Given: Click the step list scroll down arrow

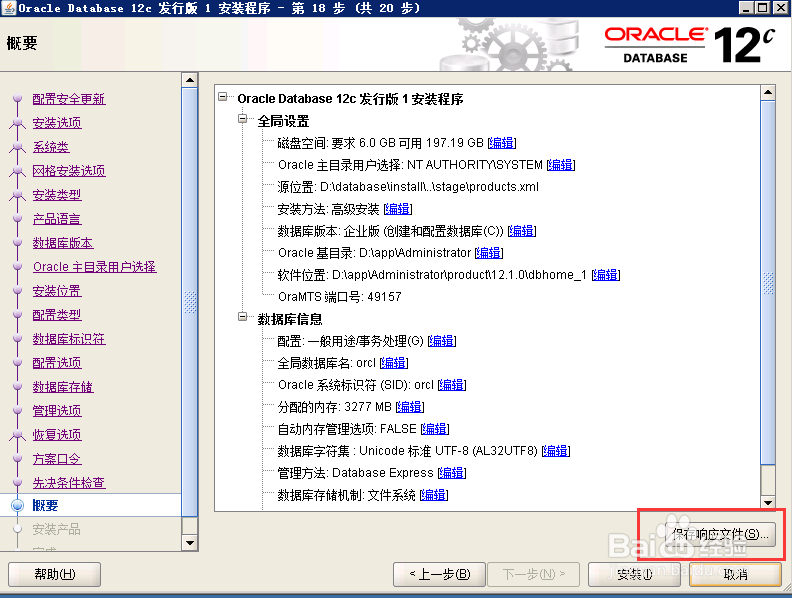Looking at the screenshot, I should pos(189,543).
